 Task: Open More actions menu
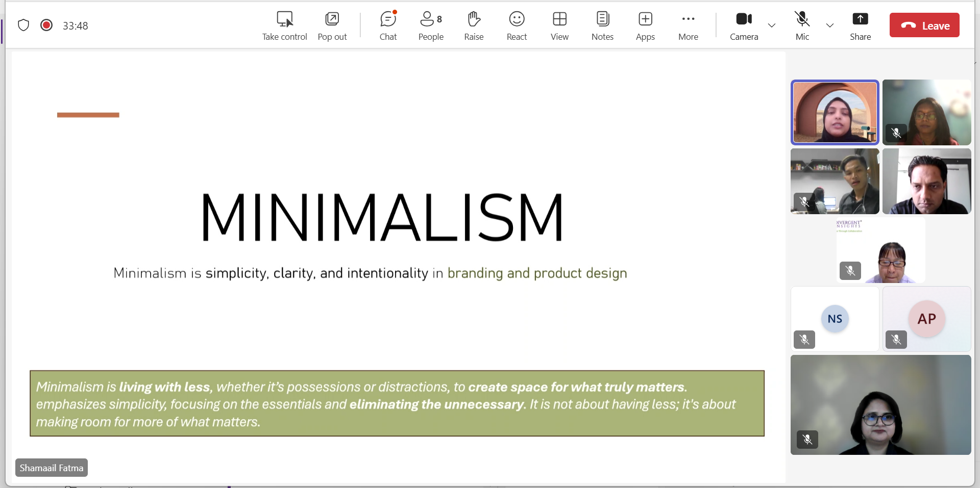point(688,26)
